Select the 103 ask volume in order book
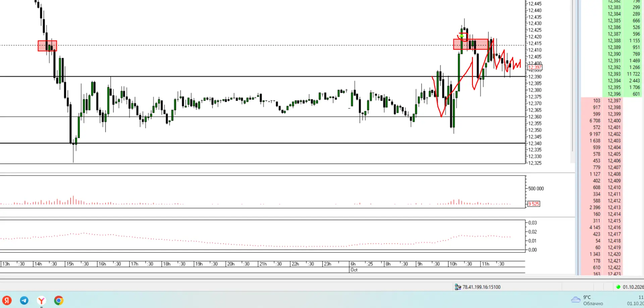This screenshot has width=644, height=308. click(596, 101)
